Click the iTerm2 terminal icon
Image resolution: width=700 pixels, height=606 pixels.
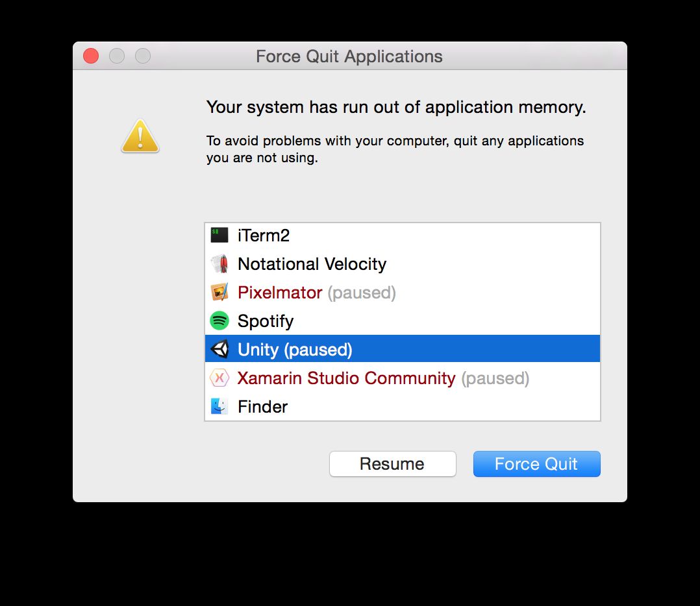click(x=219, y=235)
